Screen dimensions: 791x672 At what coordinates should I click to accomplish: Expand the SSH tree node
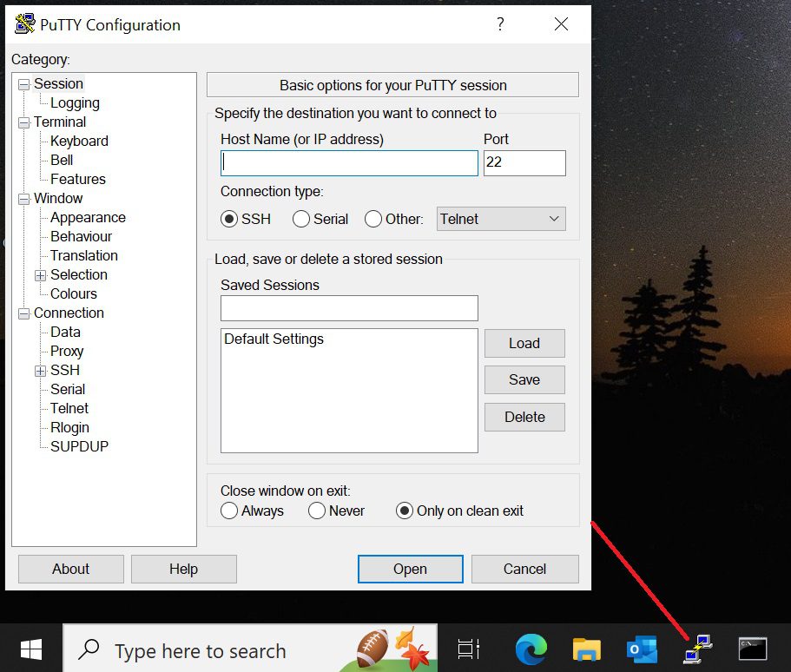tap(40, 371)
